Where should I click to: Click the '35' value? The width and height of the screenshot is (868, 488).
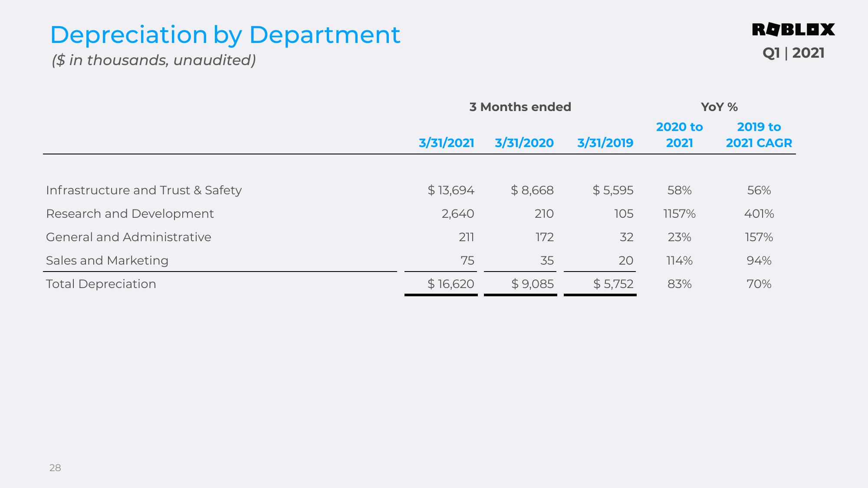point(547,260)
